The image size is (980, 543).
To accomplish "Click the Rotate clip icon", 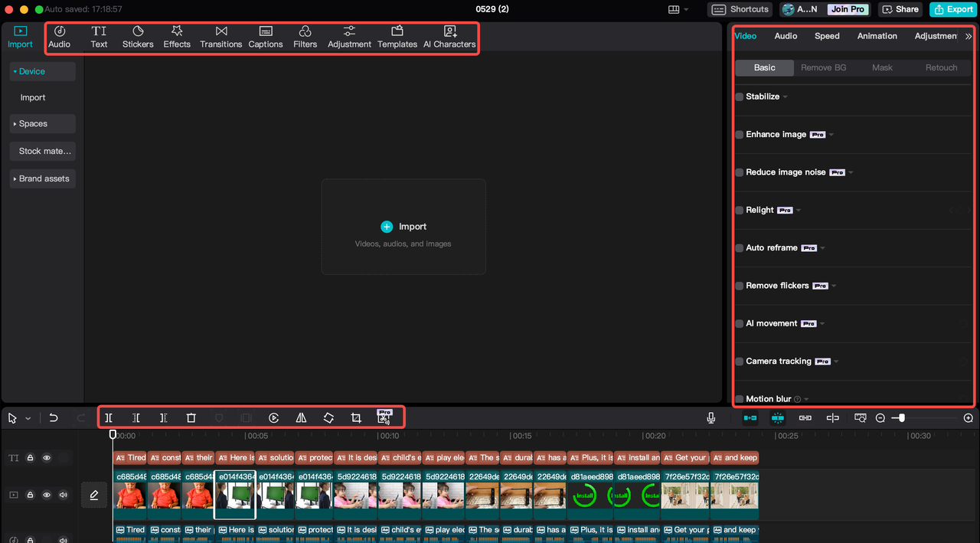I will point(328,418).
